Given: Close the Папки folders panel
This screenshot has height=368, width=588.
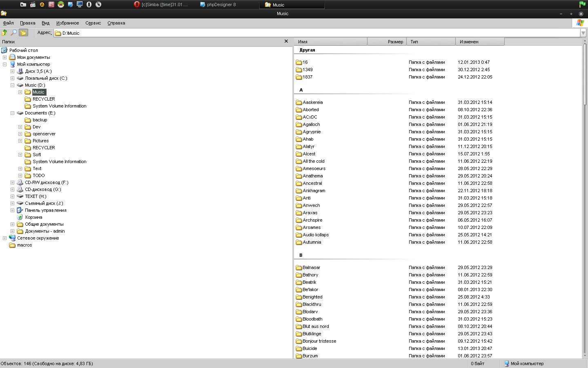Looking at the screenshot, I should pos(286,41).
